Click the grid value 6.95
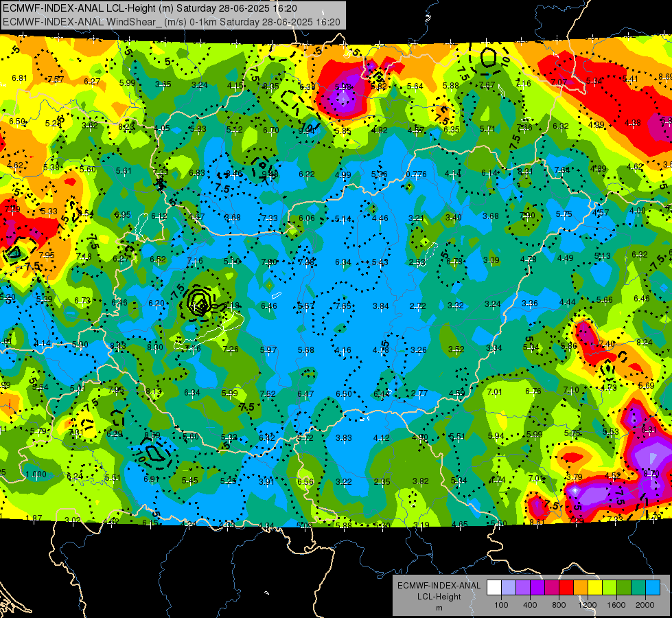 point(123,215)
